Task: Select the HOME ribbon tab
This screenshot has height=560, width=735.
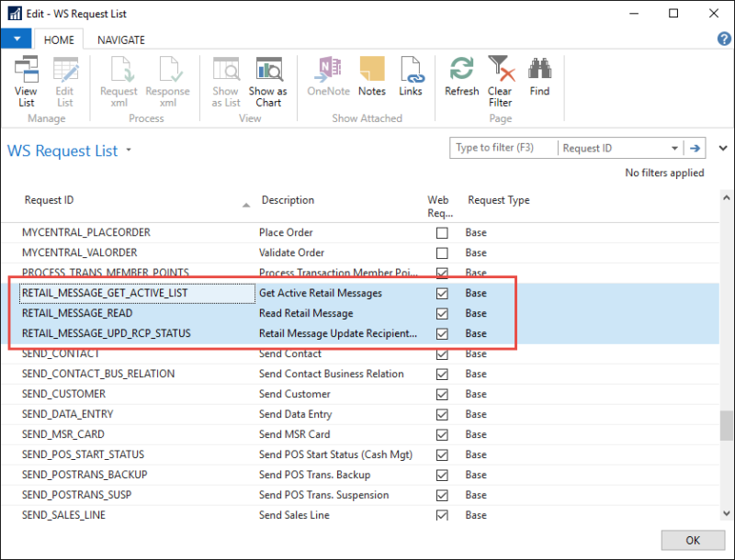Action: point(60,40)
